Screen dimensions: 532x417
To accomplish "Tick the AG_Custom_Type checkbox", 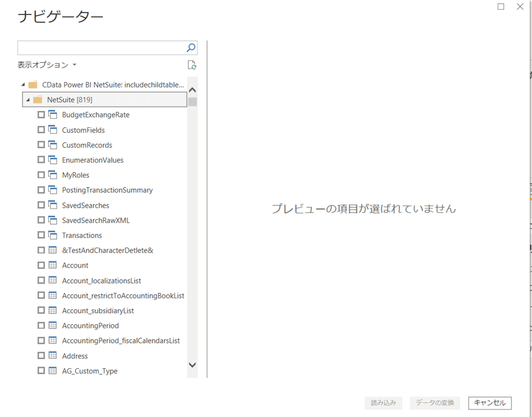I will (41, 371).
